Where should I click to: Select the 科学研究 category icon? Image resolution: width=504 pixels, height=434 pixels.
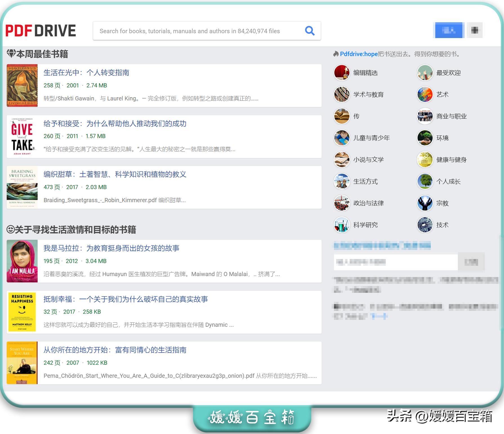(342, 225)
